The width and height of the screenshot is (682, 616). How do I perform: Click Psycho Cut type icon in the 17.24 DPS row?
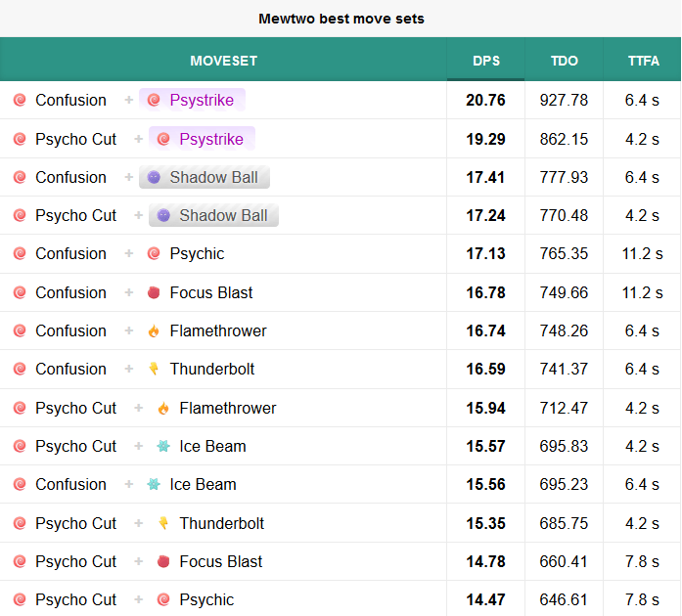20,216
